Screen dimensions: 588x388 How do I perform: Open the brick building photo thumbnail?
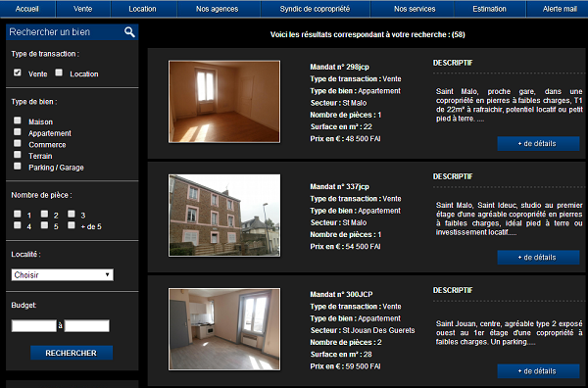[224, 216]
